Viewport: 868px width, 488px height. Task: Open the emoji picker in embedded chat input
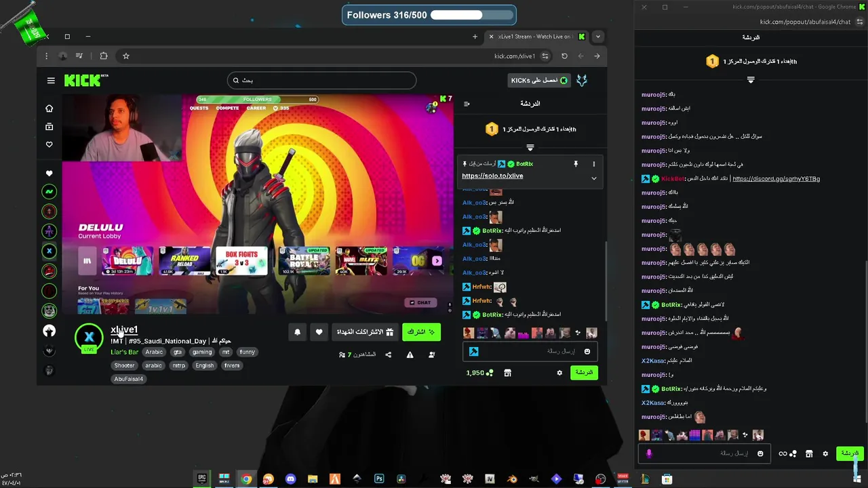(587, 351)
